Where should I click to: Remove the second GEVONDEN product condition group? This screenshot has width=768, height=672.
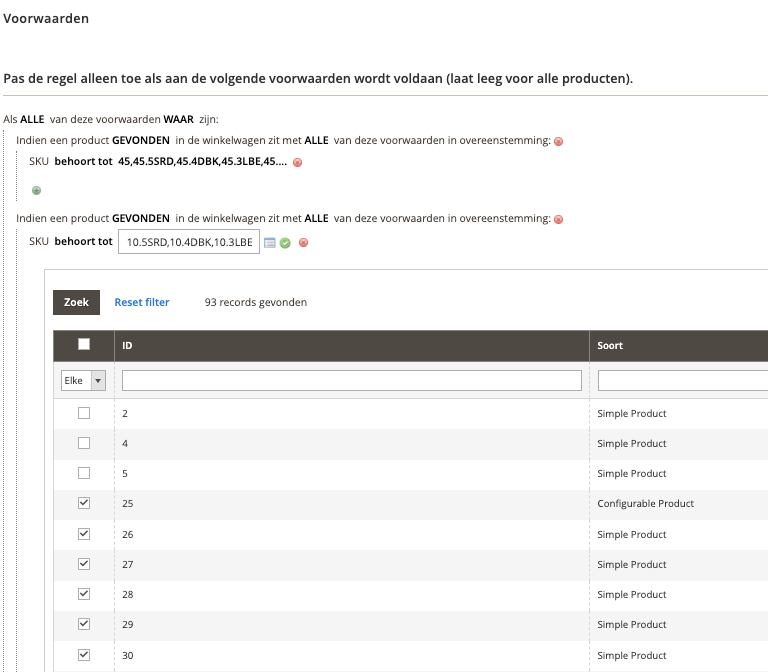[x=558, y=219]
